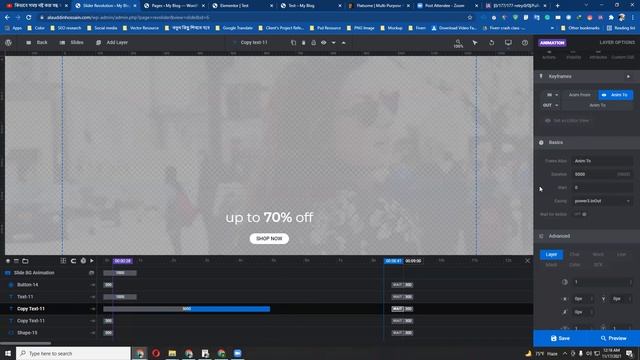The height and width of the screenshot is (360, 640).
Task: Click the timeline grid snap icon
Action: [x=63, y=261]
